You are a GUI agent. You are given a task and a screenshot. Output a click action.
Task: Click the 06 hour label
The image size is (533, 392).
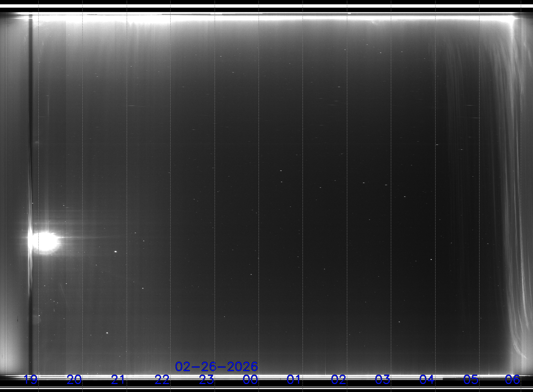(x=512, y=380)
